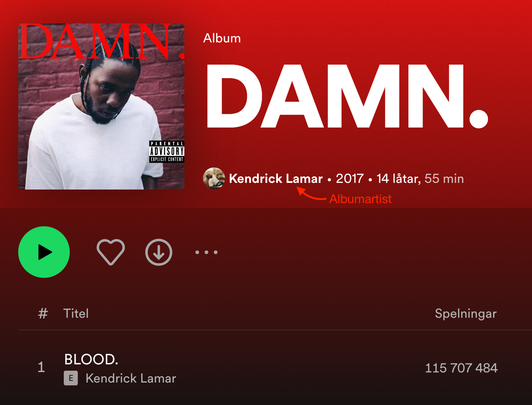Open the Kendrick Lamar artist link in header
The height and width of the screenshot is (405, 532).
pyautogui.click(x=276, y=179)
